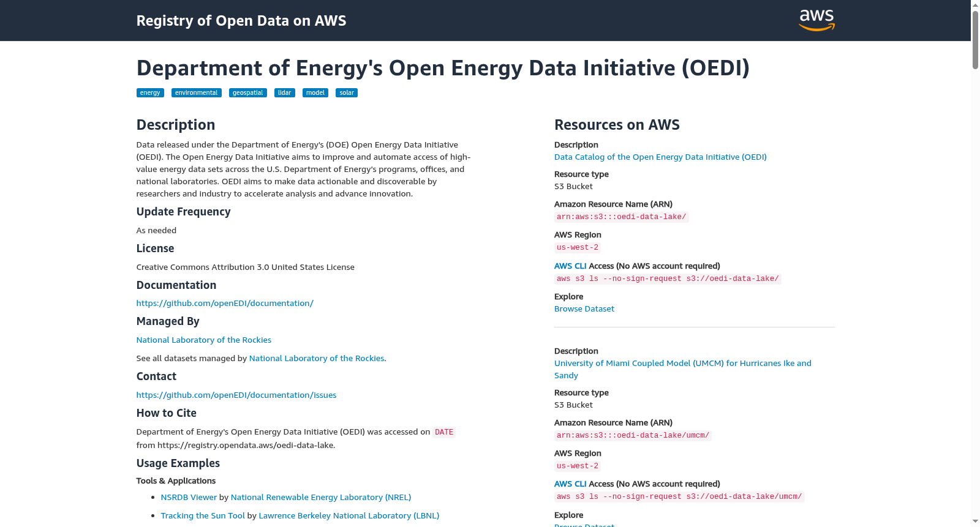
Task: Open University of Miami Coupled Model (UMCM) link
Action: [683, 369]
